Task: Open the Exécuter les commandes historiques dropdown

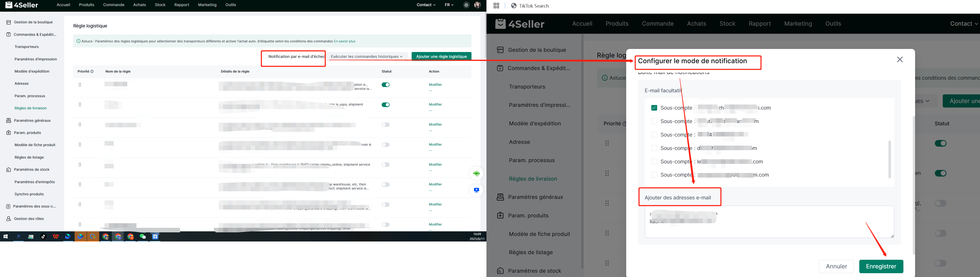Action: [x=367, y=57]
